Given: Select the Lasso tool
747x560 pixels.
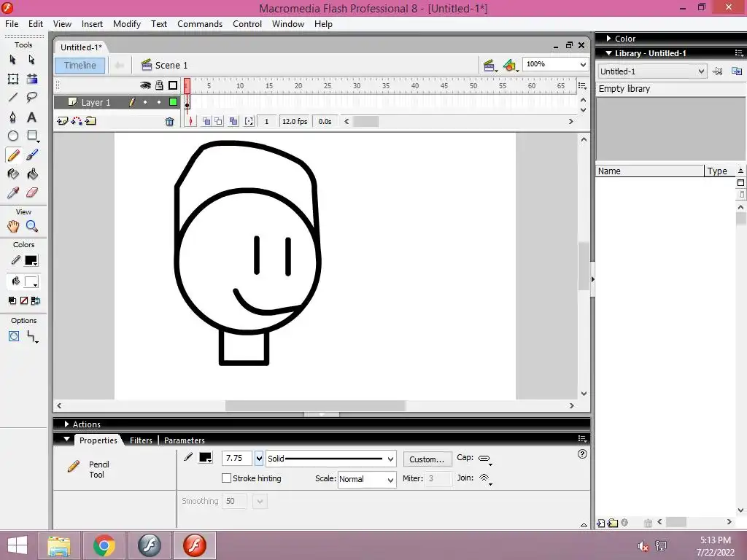Looking at the screenshot, I should [x=32, y=97].
